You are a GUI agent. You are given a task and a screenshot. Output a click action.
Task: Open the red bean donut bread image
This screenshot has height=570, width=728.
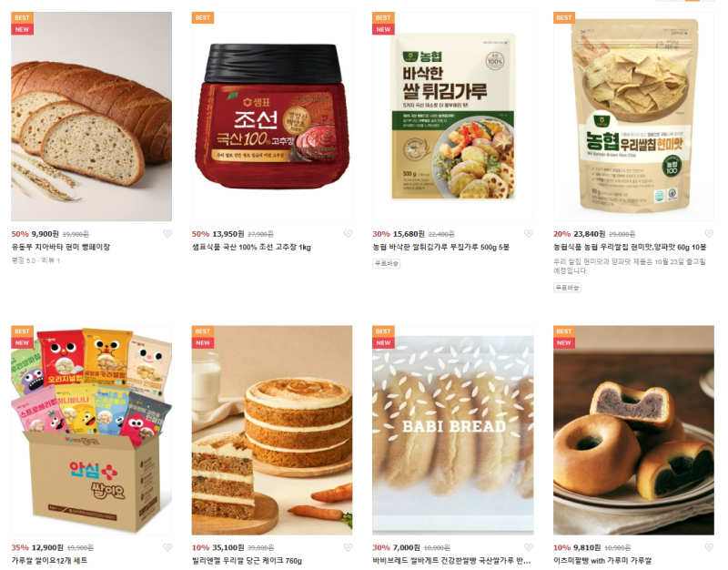point(633,430)
